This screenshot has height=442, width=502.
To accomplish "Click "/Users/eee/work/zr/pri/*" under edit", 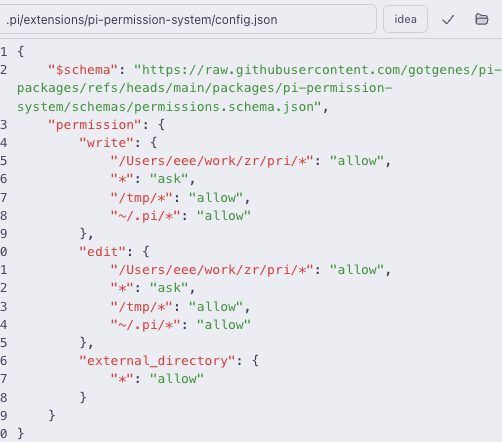I will (x=212, y=270).
